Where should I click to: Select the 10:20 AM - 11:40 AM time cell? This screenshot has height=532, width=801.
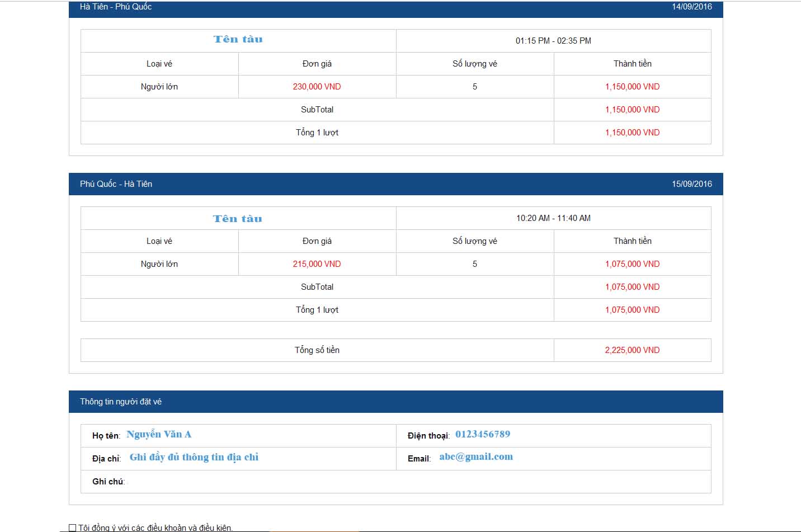[x=553, y=218]
